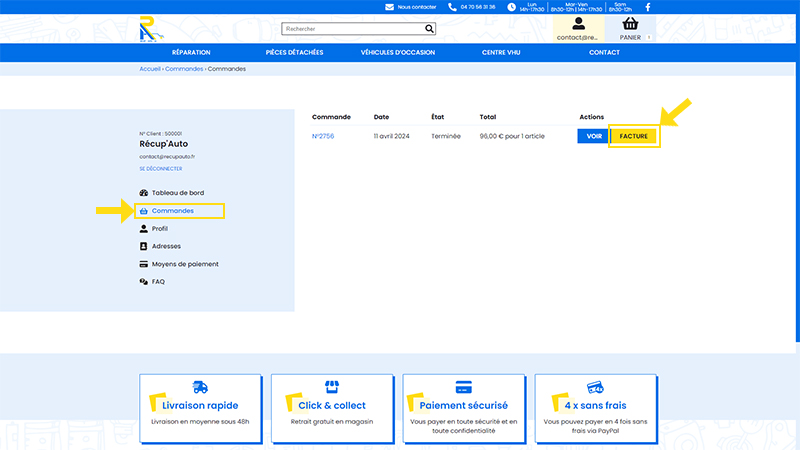Click the Récup'Auto logo in header
This screenshot has height=450, width=800.
pyautogui.click(x=152, y=29)
